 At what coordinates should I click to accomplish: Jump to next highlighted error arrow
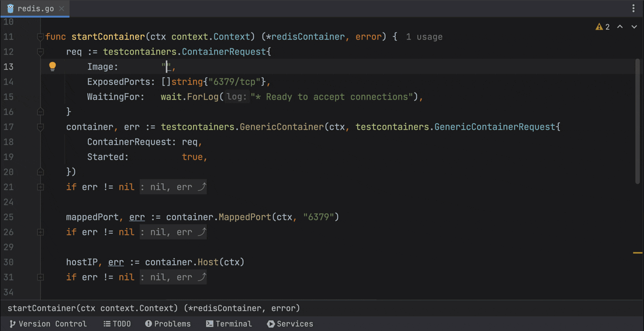tap(634, 27)
